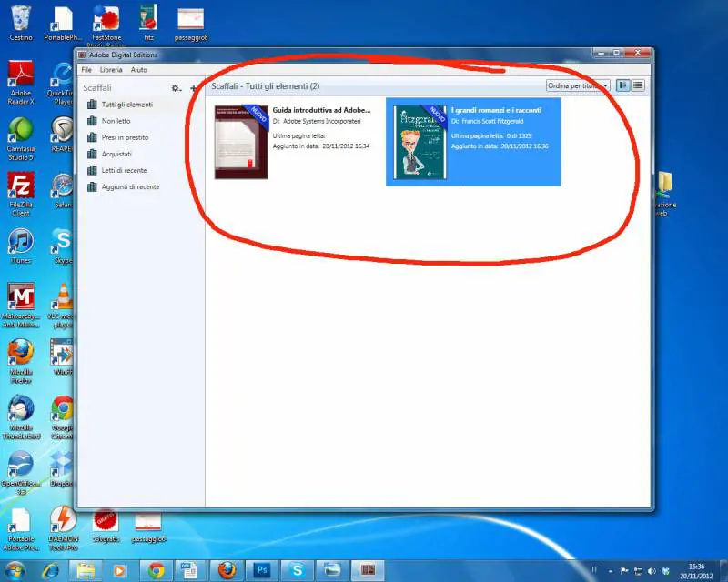728x582 pixels.
Task: Select the FastStone desktop shortcut
Action: click(106, 25)
